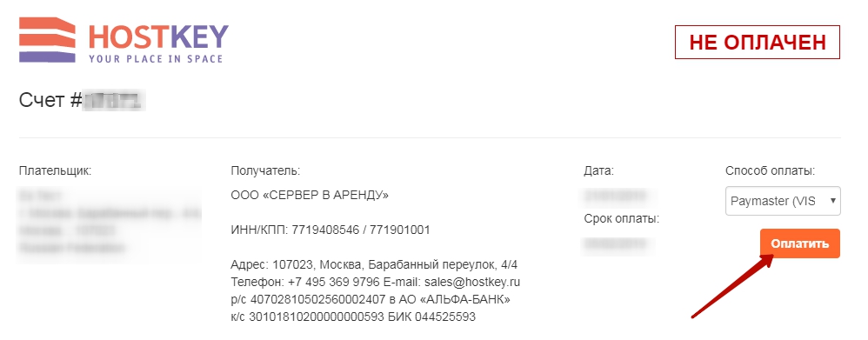The height and width of the screenshot is (340, 868).
Task: Click the НЕ ОПЛАЧЕН status badge
Action: pos(758,42)
